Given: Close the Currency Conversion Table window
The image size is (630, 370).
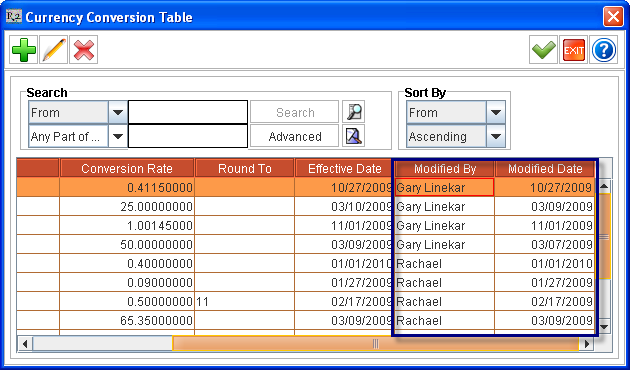Looking at the screenshot, I should pyautogui.click(x=613, y=17).
